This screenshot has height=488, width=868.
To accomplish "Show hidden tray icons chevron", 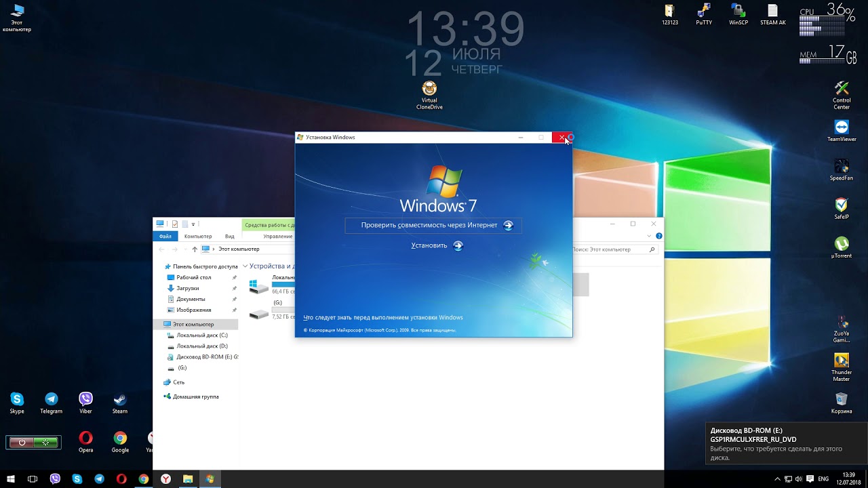I will (x=778, y=479).
